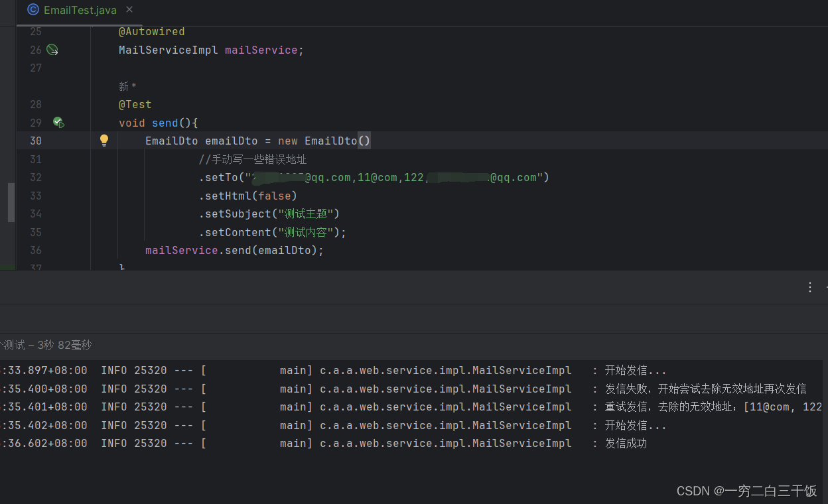Place cursor in the setSubject call line

[x=269, y=214]
